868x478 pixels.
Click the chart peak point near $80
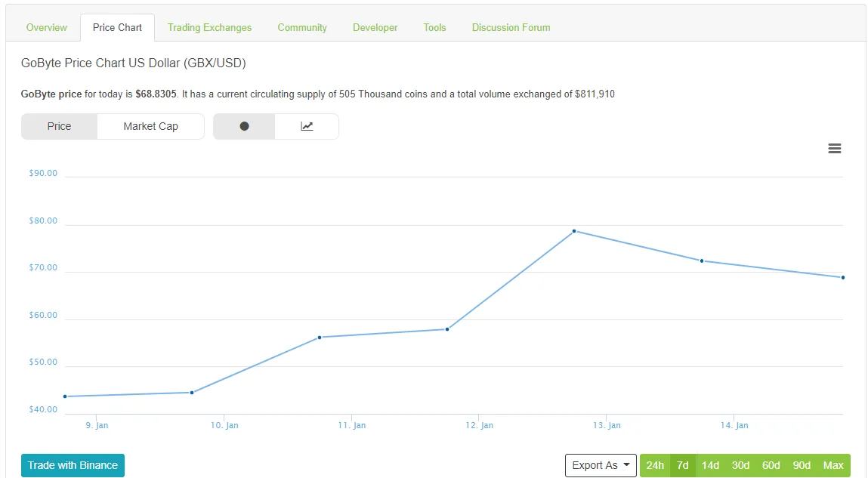pos(574,231)
